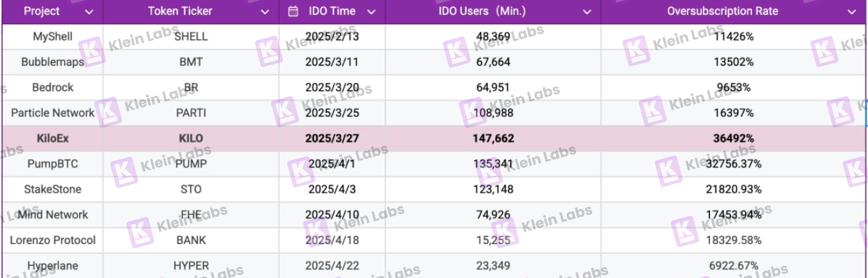
Task: Click the StakeStone project cell
Action: (52, 189)
